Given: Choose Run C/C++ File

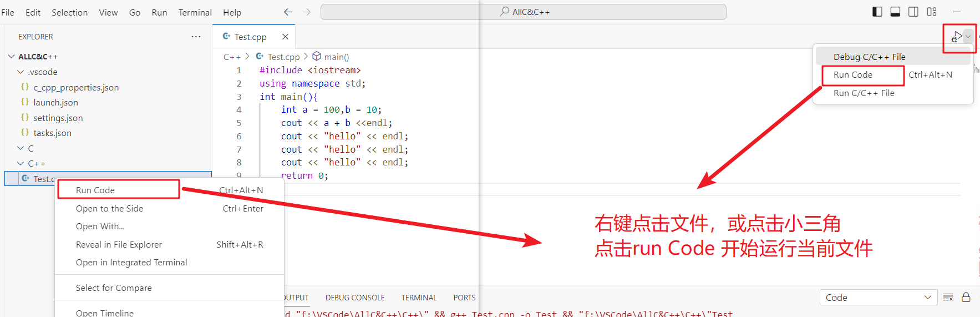Looking at the screenshot, I should (x=893, y=93).
